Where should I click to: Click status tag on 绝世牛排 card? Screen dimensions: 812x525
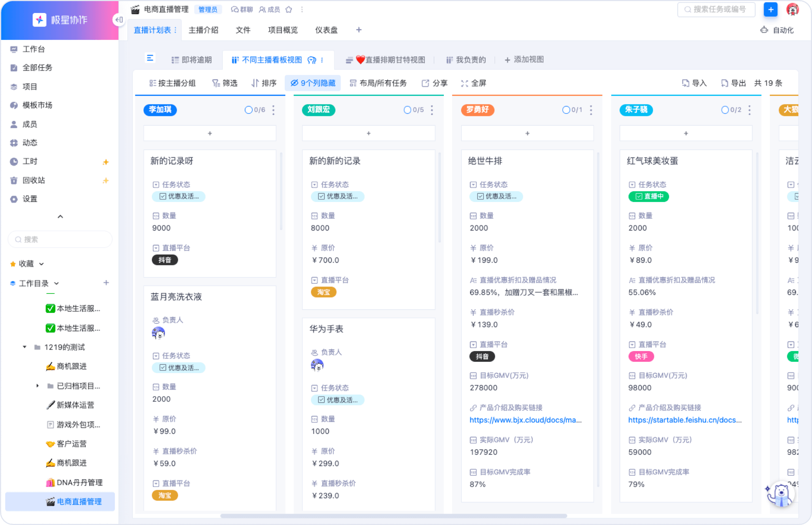[496, 196]
